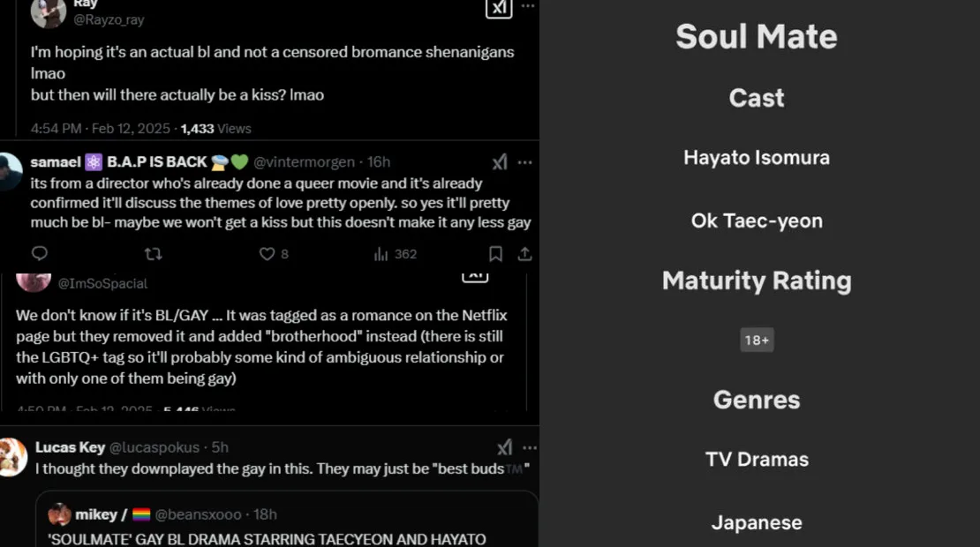Image resolution: width=980 pixels, height=547 pixels.
Task: Click the 18+ maturity rating badge
Action: (x=757, y=341)
